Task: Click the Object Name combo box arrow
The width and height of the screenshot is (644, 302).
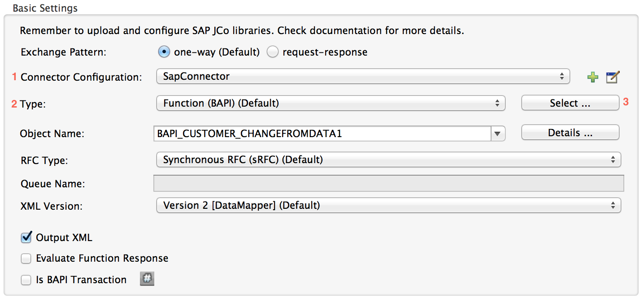Action: point(498,134)
